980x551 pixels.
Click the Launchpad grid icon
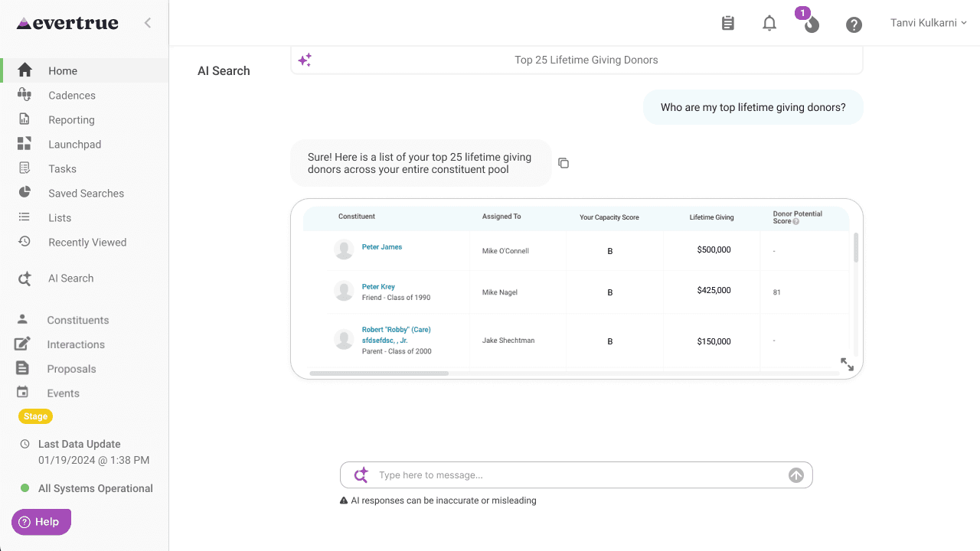pyautogui.click(x=24, y=143)
